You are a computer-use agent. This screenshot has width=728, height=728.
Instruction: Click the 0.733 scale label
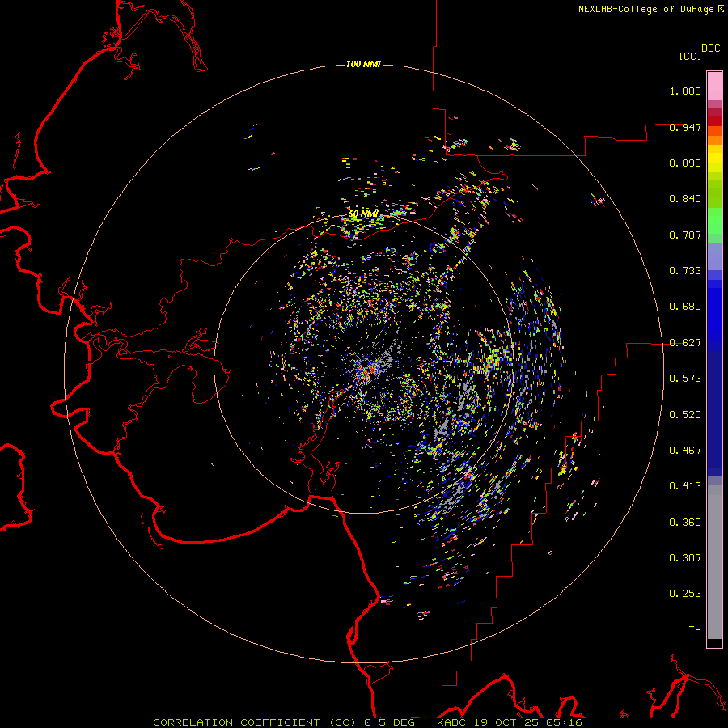pyautogui.click(x=685, y=271)
